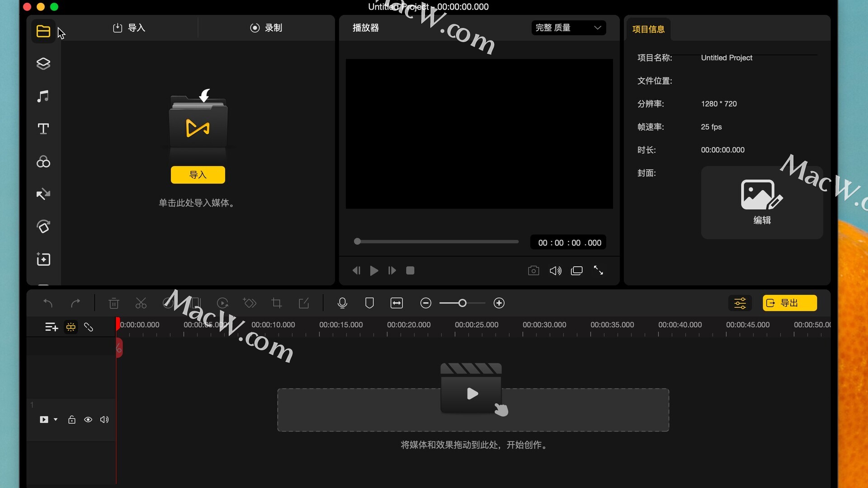The image size is (868, 488).
Task: Step forward one frame
Action: tap(392, 271)
